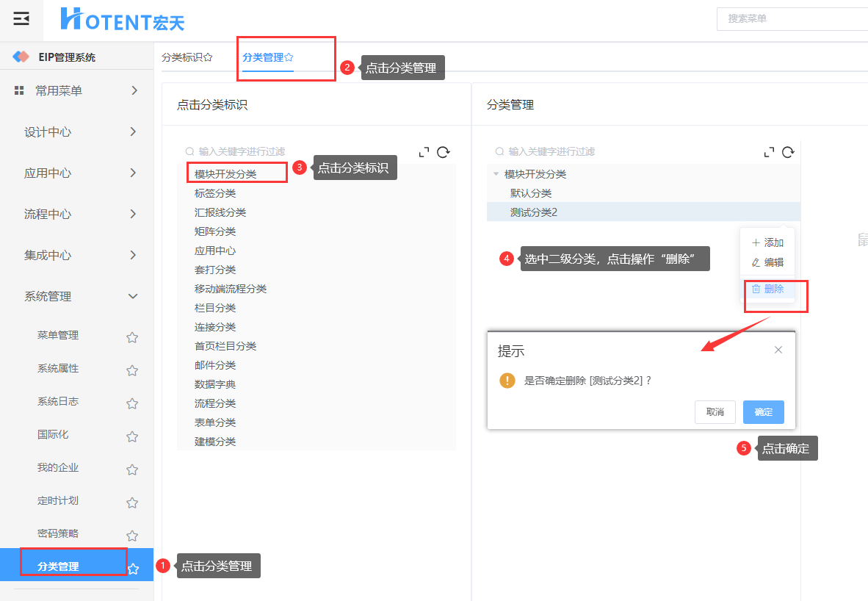The height and width of the screenshot is (601, 868).
Task: Switch to the 分类标识 tab
Action: [x=187, y=57]
